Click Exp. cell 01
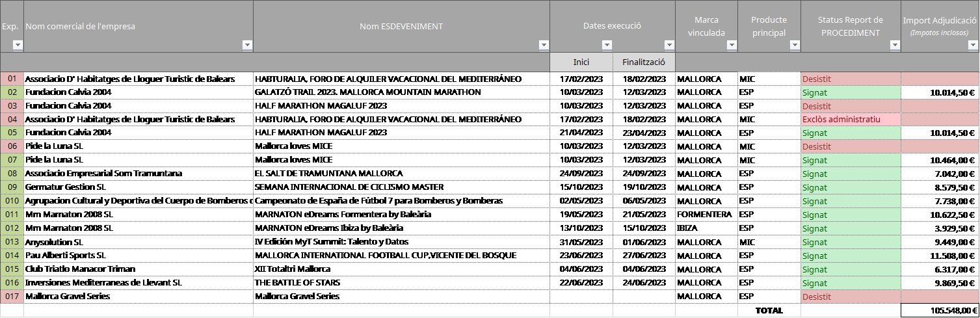 (12, 79)
